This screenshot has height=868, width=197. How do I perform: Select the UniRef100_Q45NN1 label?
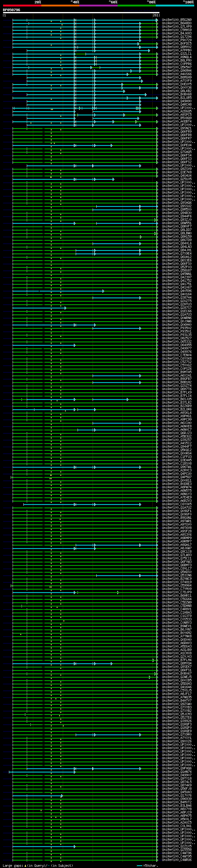click(x=177, y=274)
